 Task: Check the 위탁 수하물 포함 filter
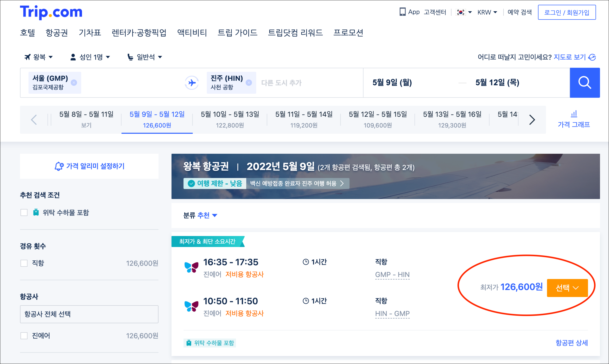24,212
